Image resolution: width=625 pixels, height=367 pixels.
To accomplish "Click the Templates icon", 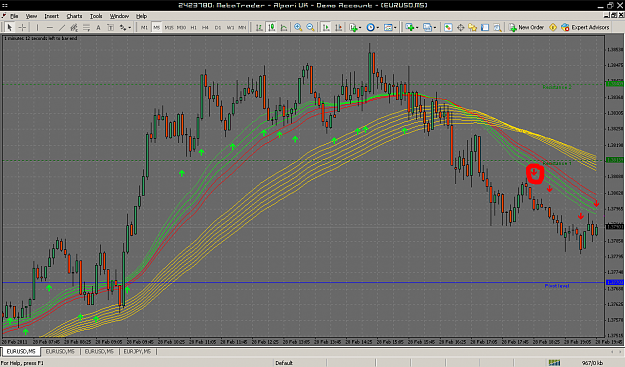I will coord(388,27).
